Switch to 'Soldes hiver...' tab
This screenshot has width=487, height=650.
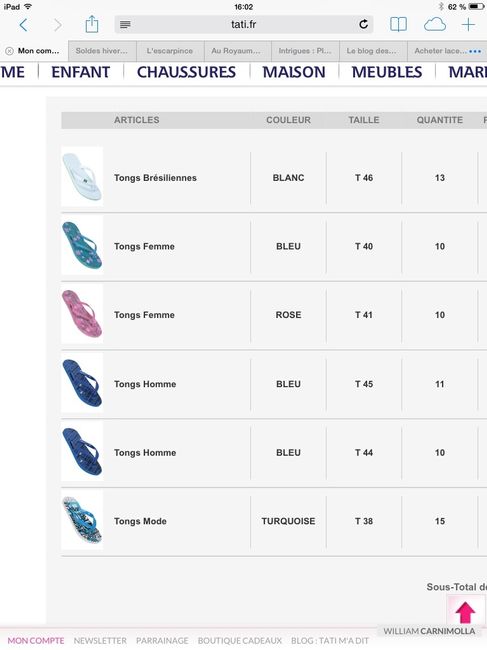pos(102,51)
